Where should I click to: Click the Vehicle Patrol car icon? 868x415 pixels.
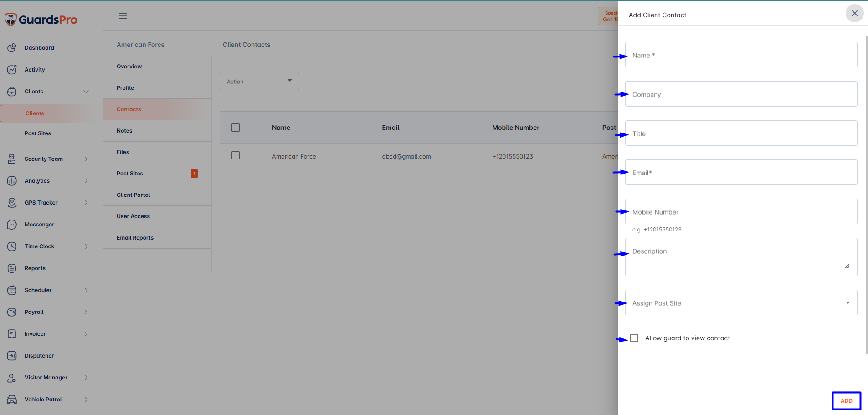pos(12,400)
